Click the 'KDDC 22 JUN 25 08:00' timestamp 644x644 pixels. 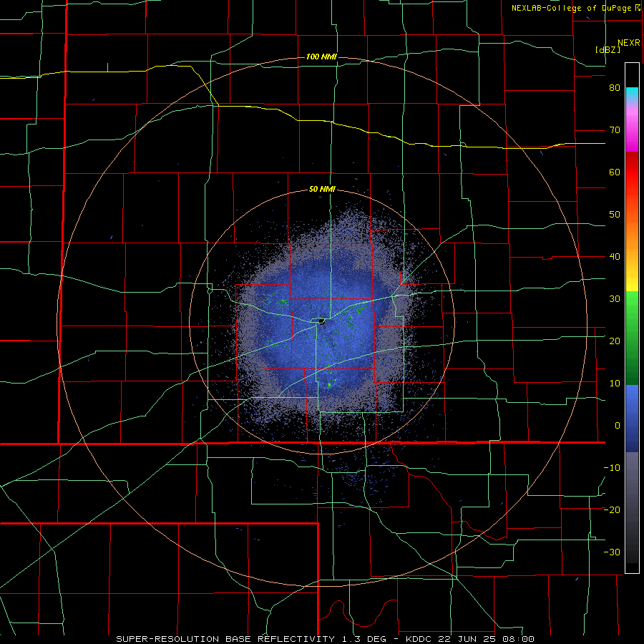tap(470, 639)
